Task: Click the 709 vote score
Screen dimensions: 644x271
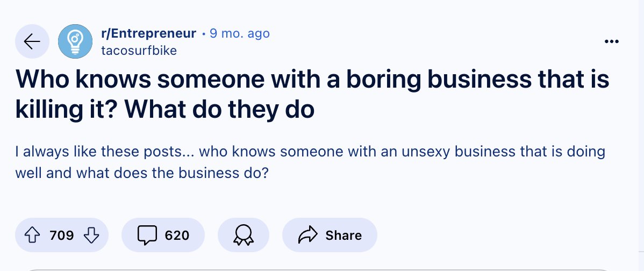Action: [61, 235]
